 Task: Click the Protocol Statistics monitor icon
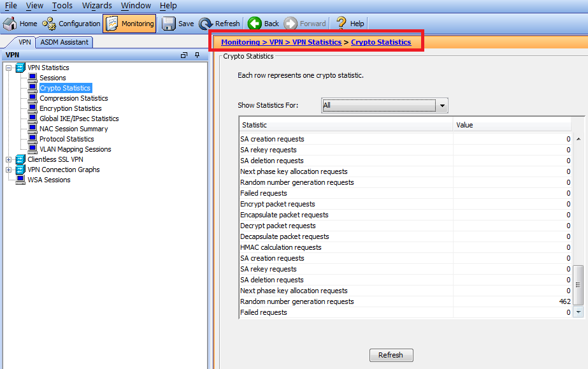tap(32, 139)
